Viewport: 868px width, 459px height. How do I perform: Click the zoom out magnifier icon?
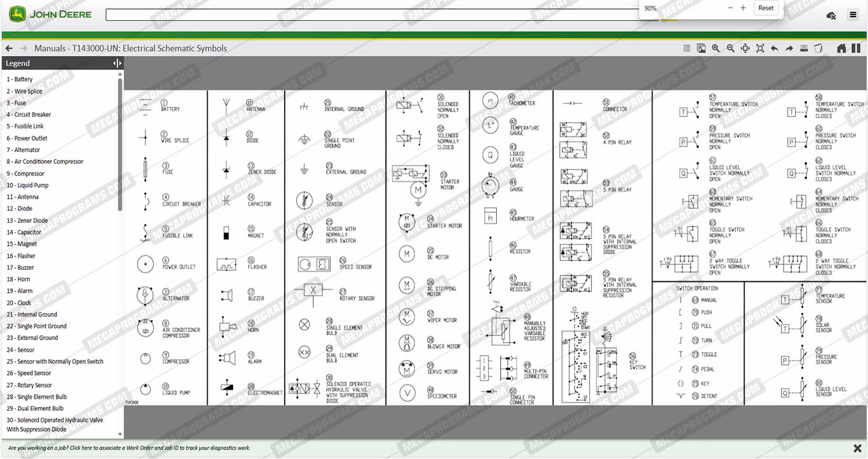click(x=730, y=48)
